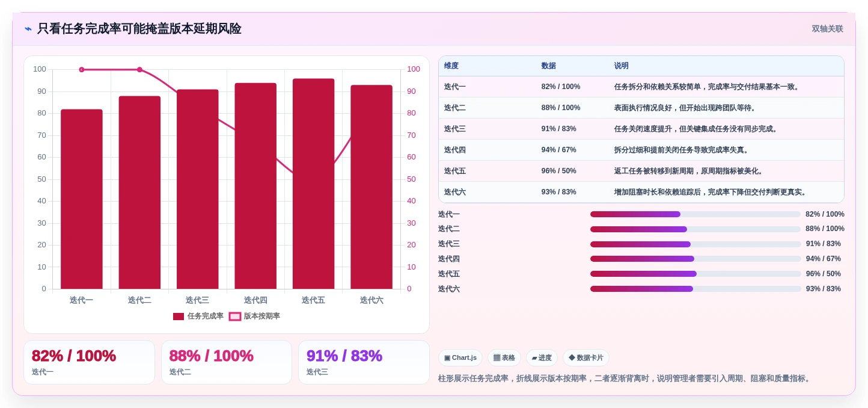
Task: Click description 任务关闭速度提升
Action: coord(697,129)
